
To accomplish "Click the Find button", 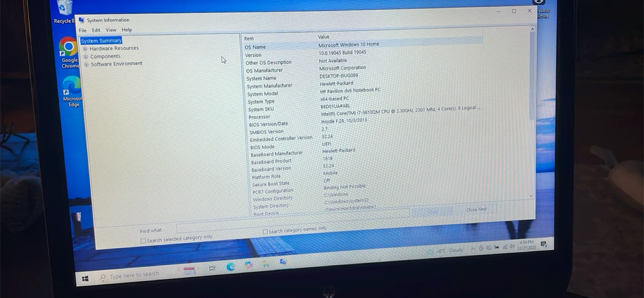I will pyautogui.click(x=432, y=211).
